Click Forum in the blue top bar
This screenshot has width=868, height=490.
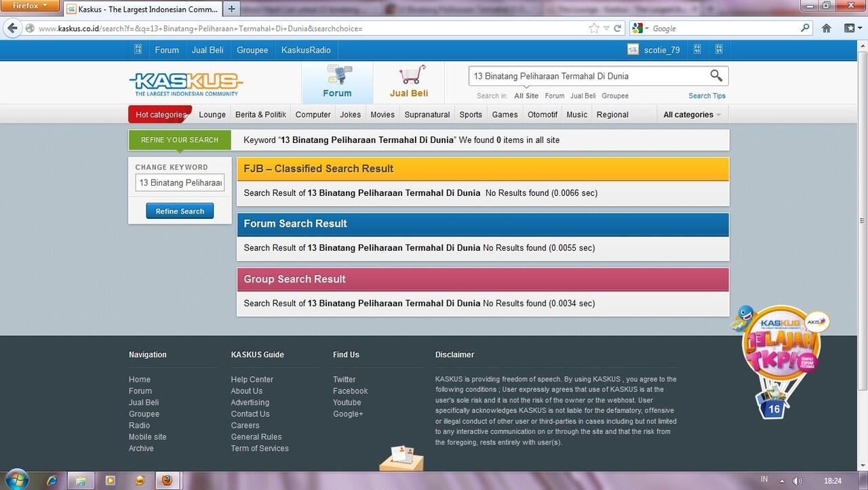pos(167,49)
